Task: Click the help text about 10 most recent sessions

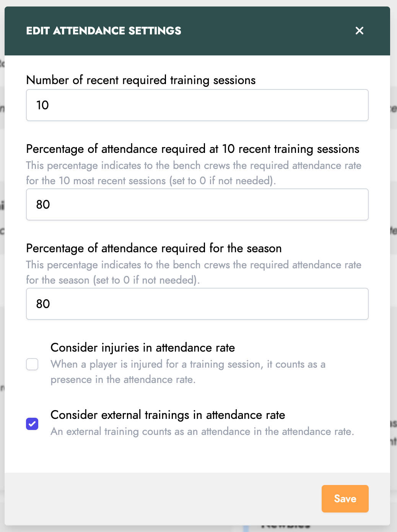Action: [x=193, y=173]
